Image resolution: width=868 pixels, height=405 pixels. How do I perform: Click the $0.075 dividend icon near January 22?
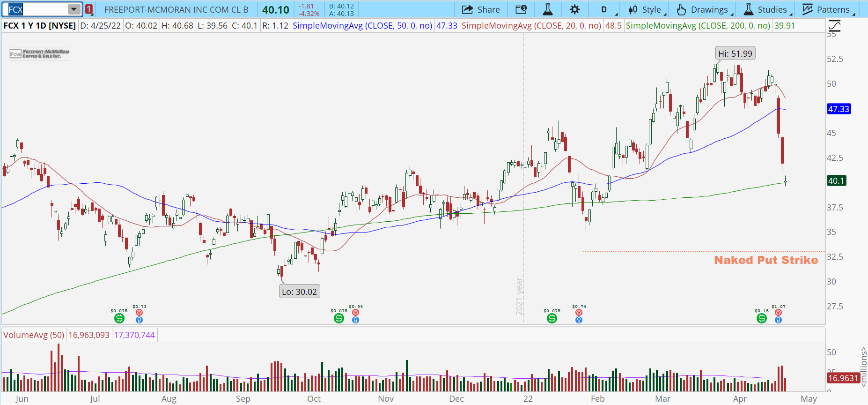coord(552,318)
